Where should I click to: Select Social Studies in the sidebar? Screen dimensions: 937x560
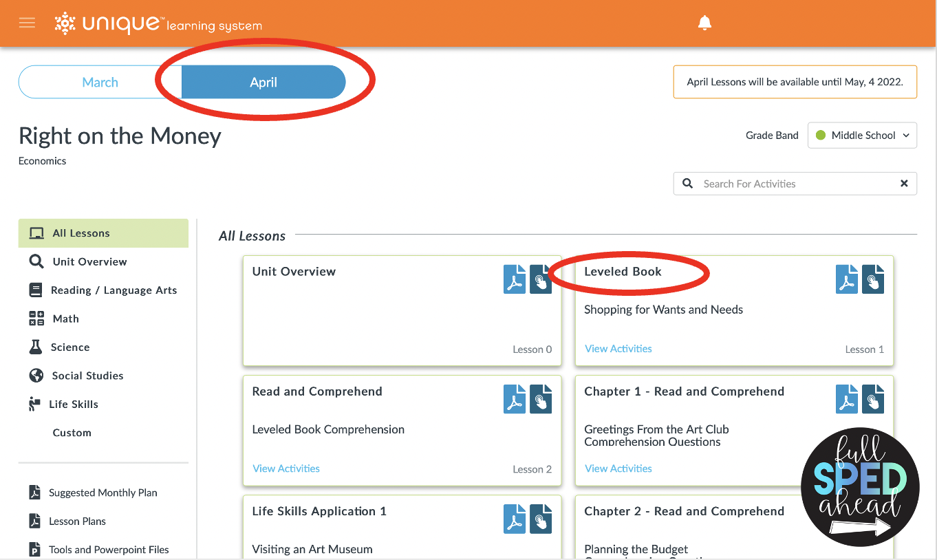pyautogui.click(x=88, y=376)
